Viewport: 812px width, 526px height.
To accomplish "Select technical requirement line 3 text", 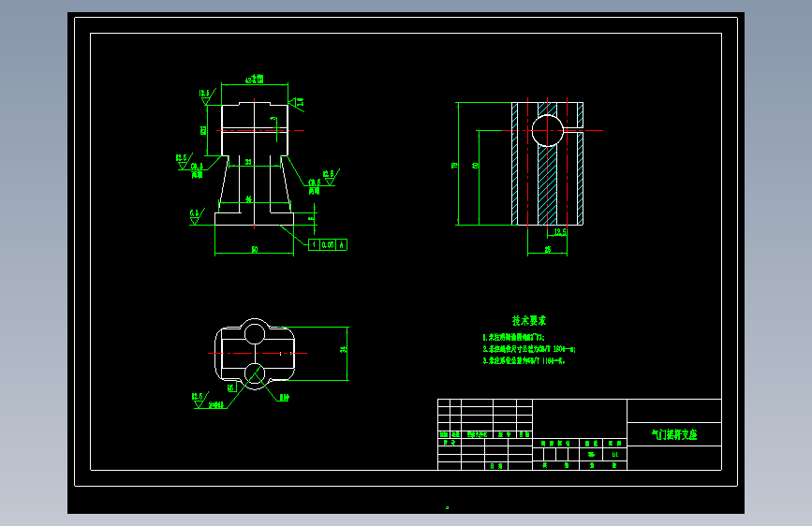I will point(524,361).
